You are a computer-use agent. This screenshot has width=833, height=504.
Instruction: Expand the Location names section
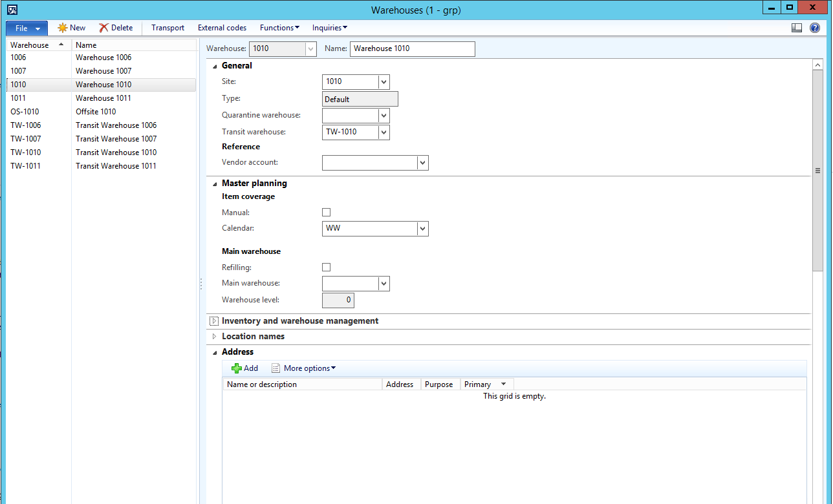click(x=214, y=336)
